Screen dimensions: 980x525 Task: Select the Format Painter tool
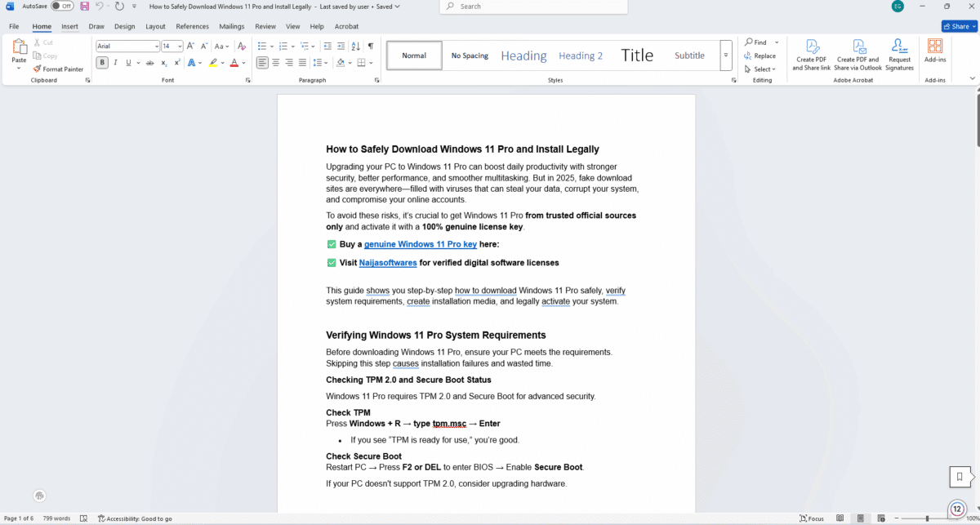pos(58,69)
